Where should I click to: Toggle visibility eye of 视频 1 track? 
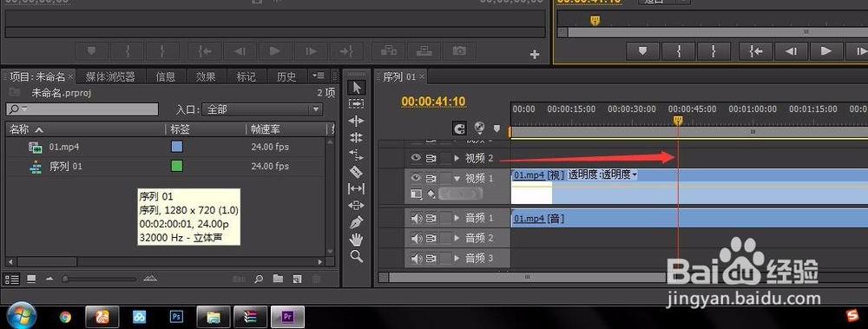coord(416,178)
